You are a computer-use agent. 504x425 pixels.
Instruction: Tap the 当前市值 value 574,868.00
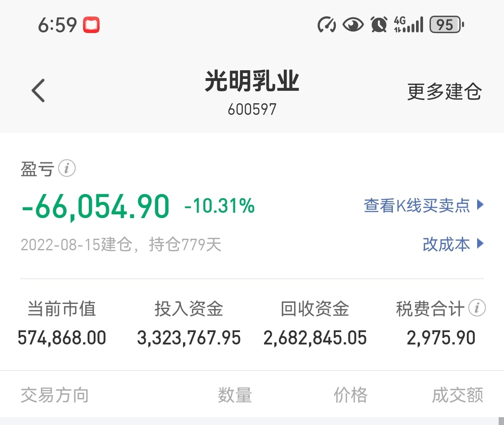62,338
